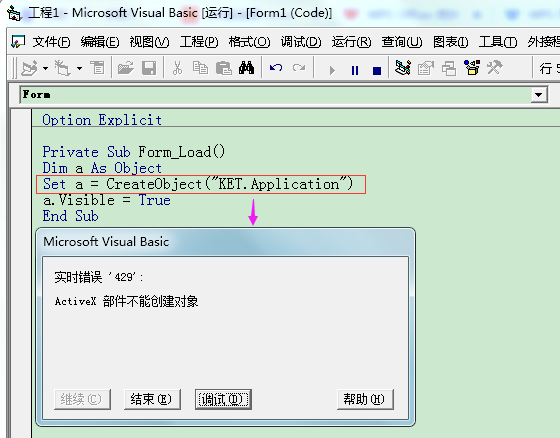Save project with the floppy disk icon
The height and width of the screenshot is (438, 560).
[x=149, y=68]
